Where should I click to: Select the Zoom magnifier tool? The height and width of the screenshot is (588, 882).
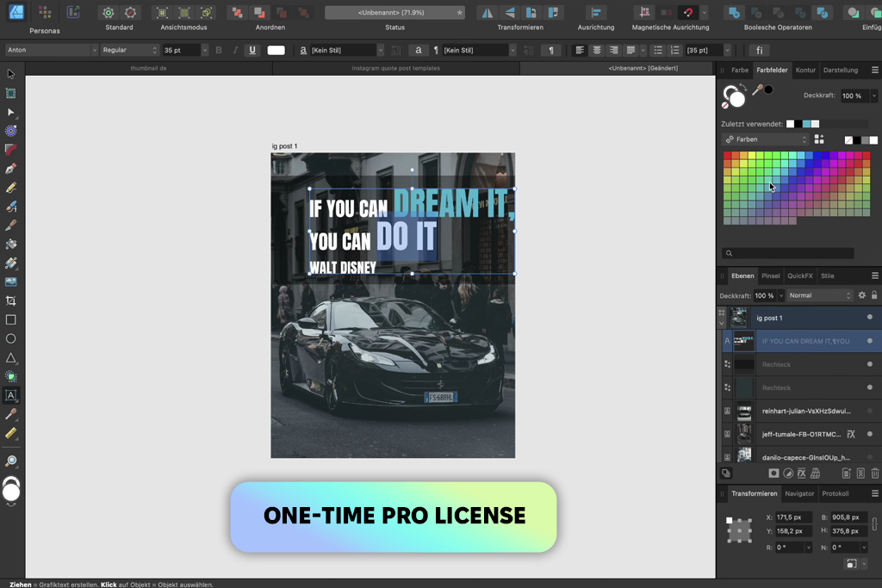[10, 461]
